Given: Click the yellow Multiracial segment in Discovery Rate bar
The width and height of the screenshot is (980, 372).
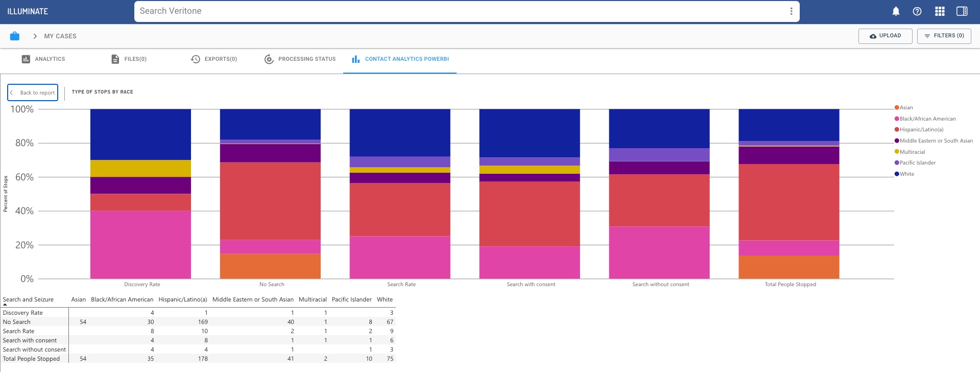Looking at the screenshot, I should pos(140,169).
